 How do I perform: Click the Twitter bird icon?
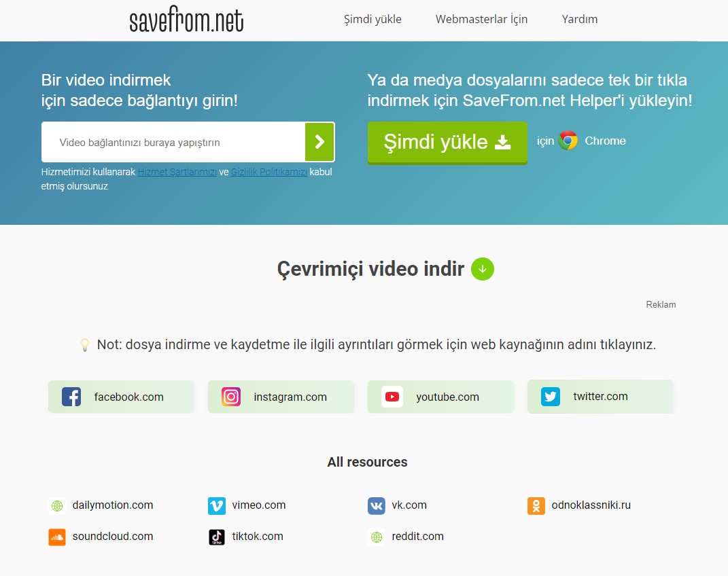pyautogui.click(x=551, y=397)
